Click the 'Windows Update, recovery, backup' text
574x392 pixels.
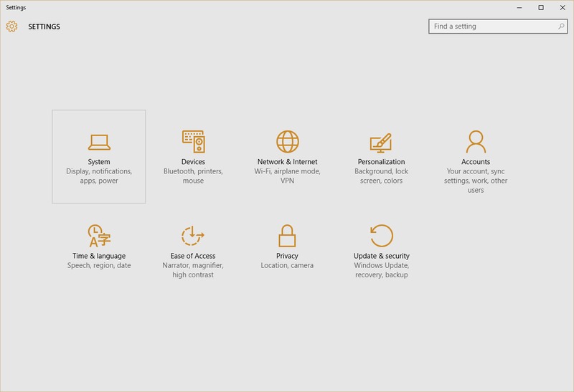[x=381, y=270]
